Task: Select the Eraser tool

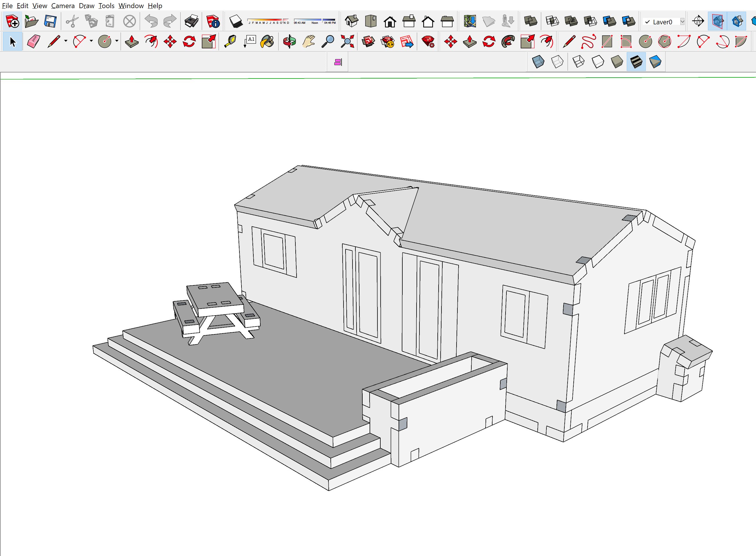Action: 33,41
